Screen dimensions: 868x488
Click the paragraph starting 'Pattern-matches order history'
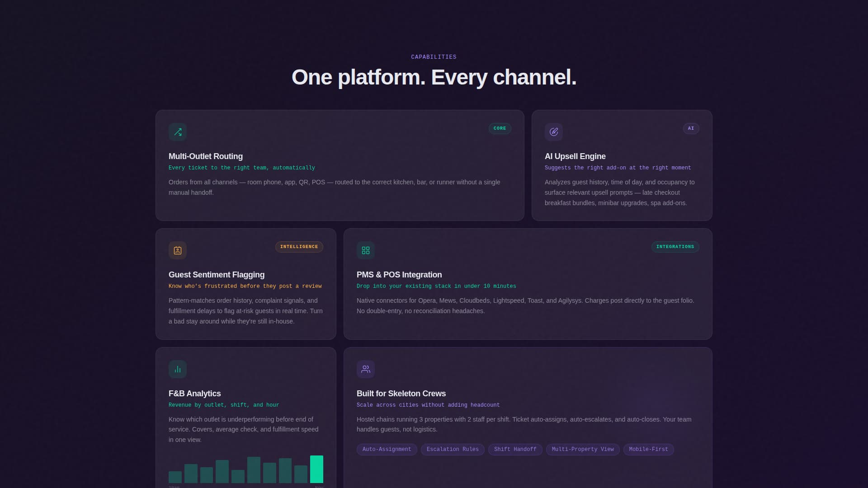[x=245, y=311]
